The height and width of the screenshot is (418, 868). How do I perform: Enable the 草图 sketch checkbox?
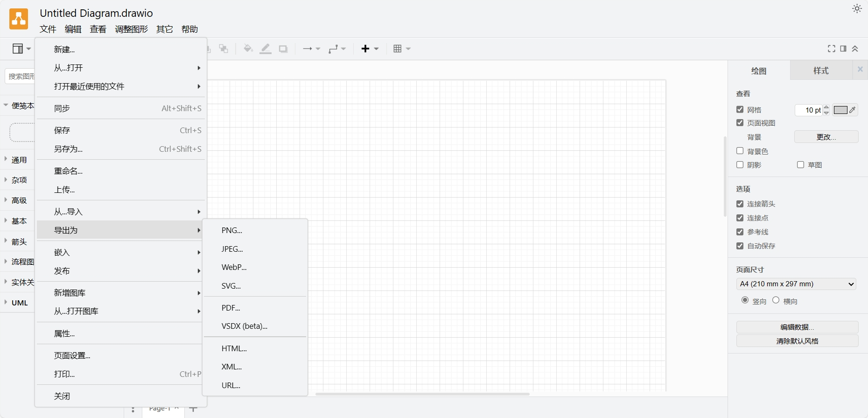pyautogui.click(x=800, y=164)
